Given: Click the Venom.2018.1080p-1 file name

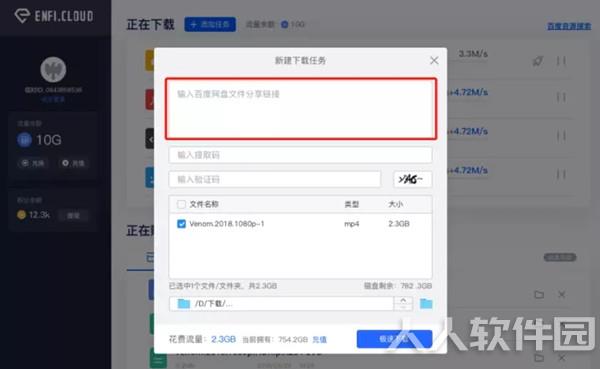Looking at the screenshot, I should pos(227,224).
